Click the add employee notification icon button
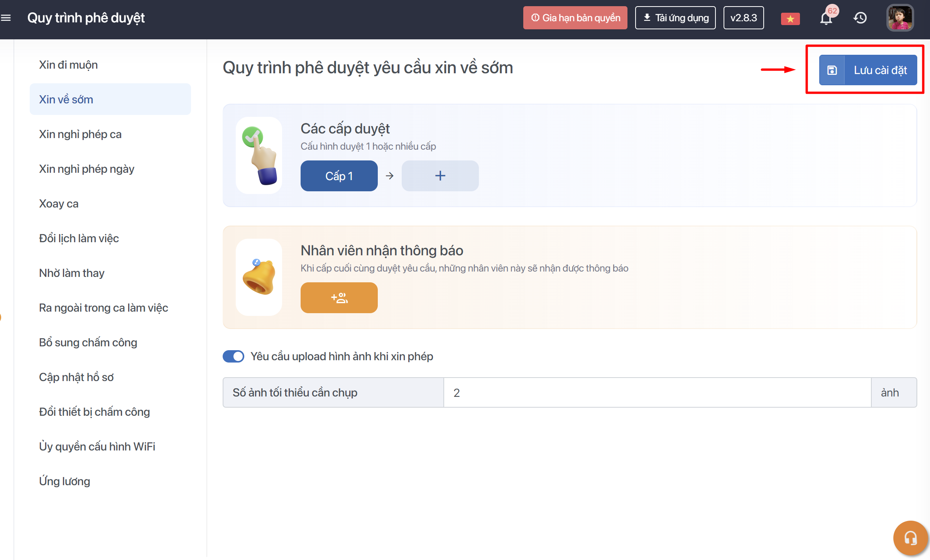Image resolution: width=930 pixels, height=560 pixels. 339,298
